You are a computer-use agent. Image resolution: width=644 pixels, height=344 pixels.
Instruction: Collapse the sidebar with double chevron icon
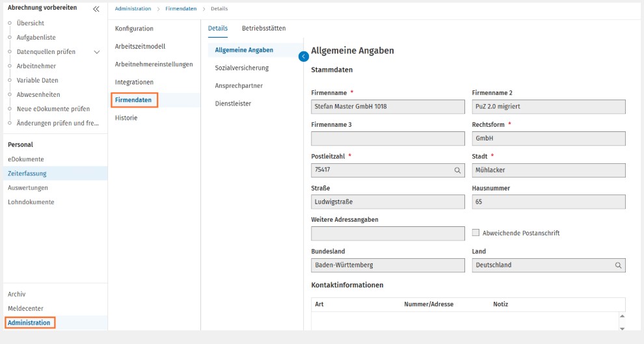coord(96,9)
